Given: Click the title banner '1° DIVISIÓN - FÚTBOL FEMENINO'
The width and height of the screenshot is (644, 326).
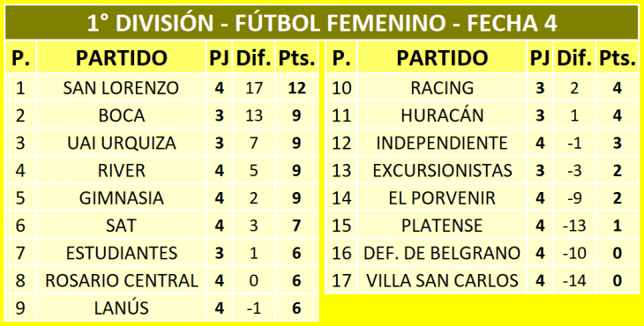Looking at the screenshot, I should [x=322, y=23].
